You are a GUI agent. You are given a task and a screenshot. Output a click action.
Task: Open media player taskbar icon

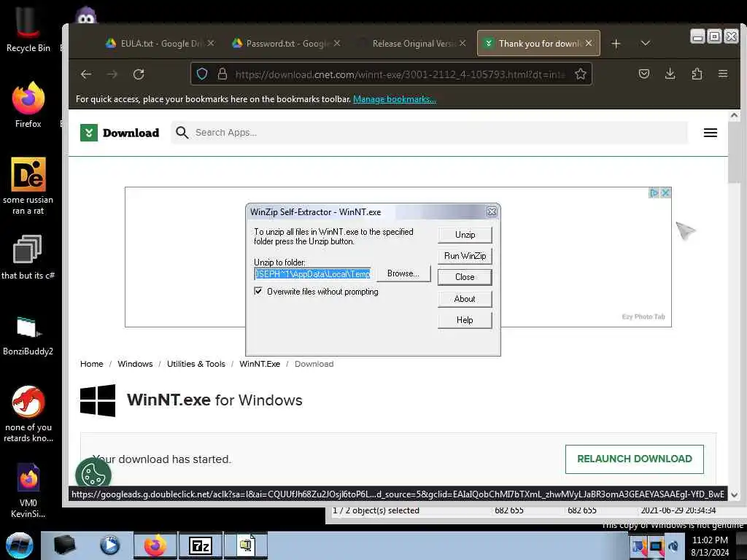click(109, 545)
